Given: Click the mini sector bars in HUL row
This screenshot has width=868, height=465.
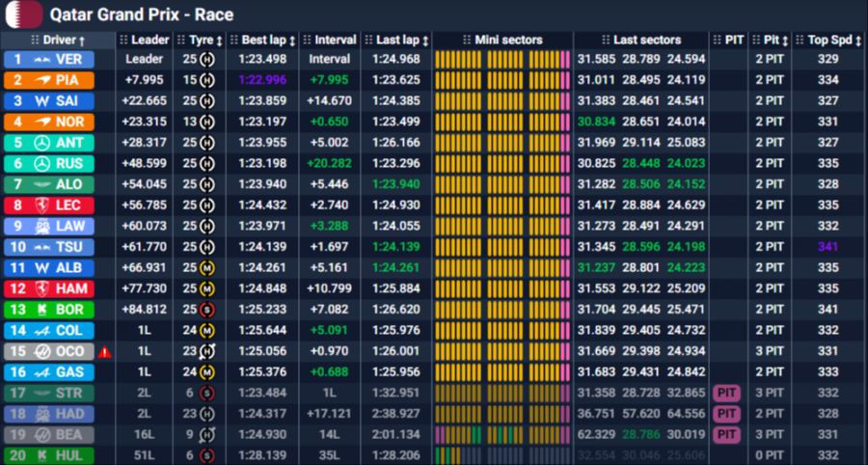Looking at the screenshot, I should tap(502, 455).
